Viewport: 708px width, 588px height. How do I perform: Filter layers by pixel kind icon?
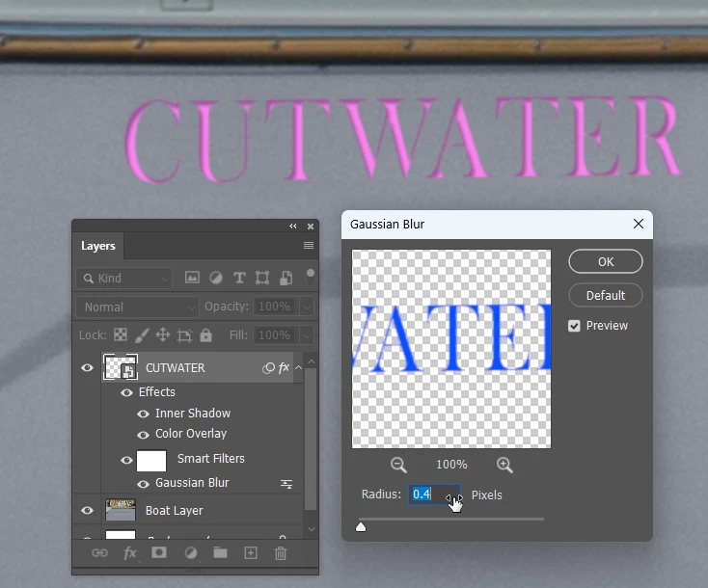[x=192, y=278]
